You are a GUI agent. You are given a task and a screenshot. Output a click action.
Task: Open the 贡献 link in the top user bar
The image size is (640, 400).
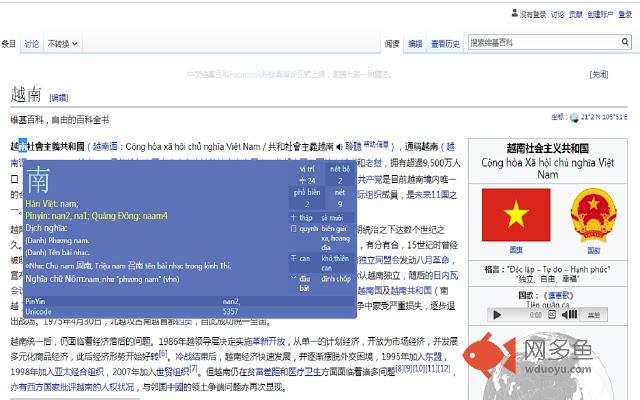576,15
